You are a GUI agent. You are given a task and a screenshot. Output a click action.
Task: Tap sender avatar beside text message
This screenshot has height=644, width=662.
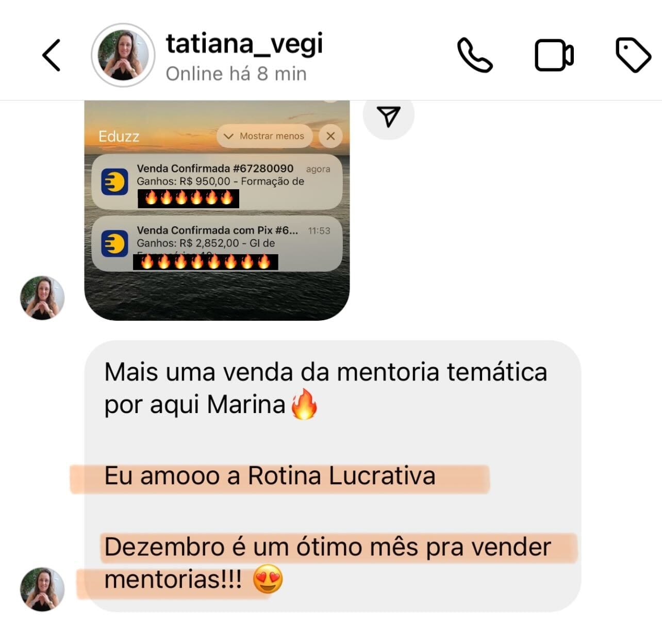(42, 589)
